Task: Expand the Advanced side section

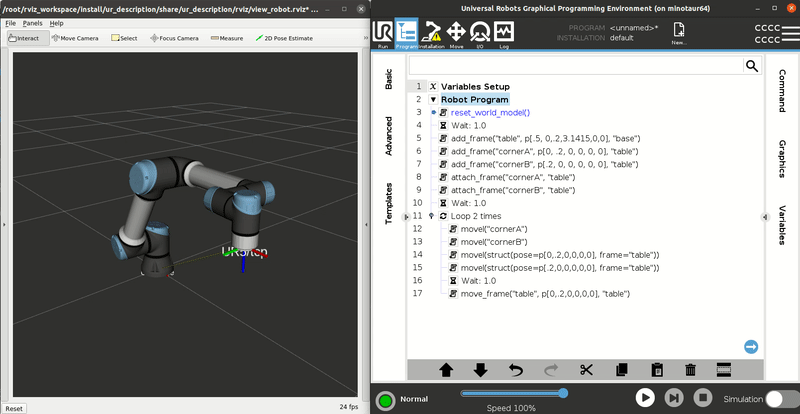Action: tap(389, 135)
